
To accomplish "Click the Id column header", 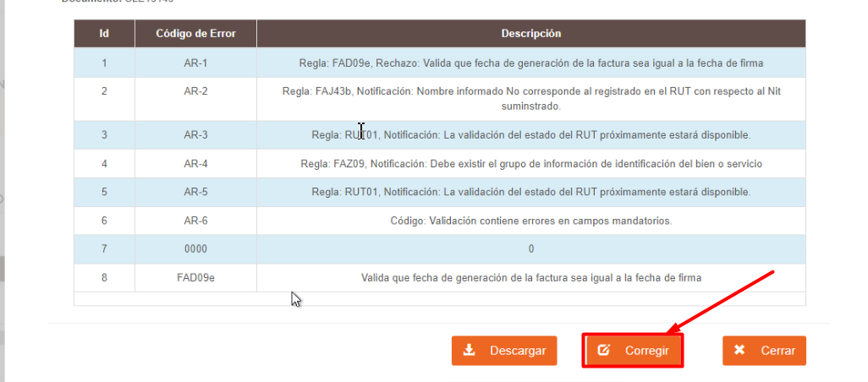I will 104,34.
